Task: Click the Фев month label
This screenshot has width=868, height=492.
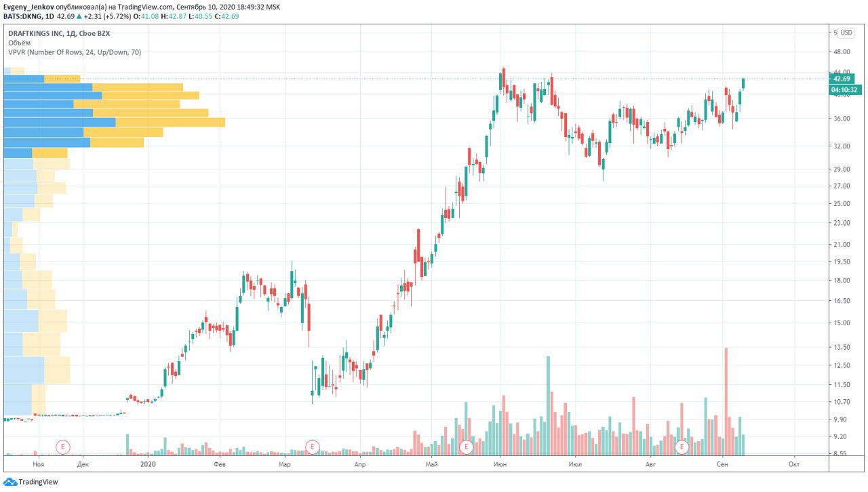Action: pyautogui.click(x=219, y=464)
